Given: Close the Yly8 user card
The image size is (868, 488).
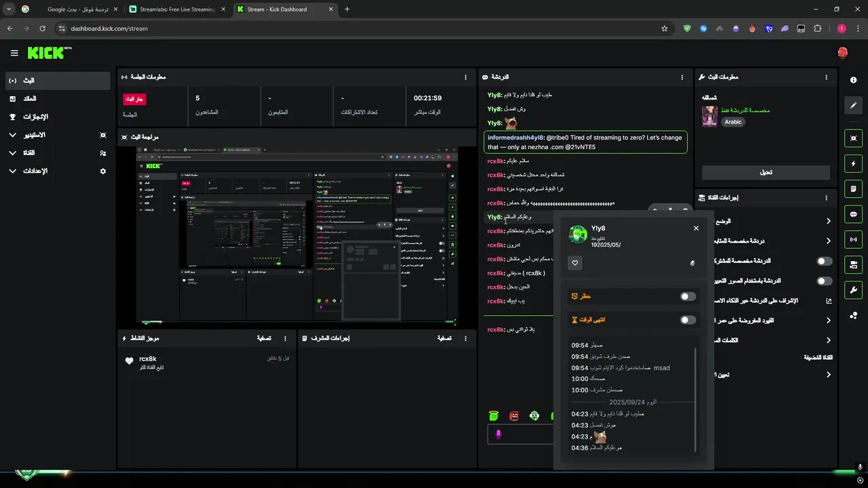Looking at the screenshot, I should [x=696, y=228].
